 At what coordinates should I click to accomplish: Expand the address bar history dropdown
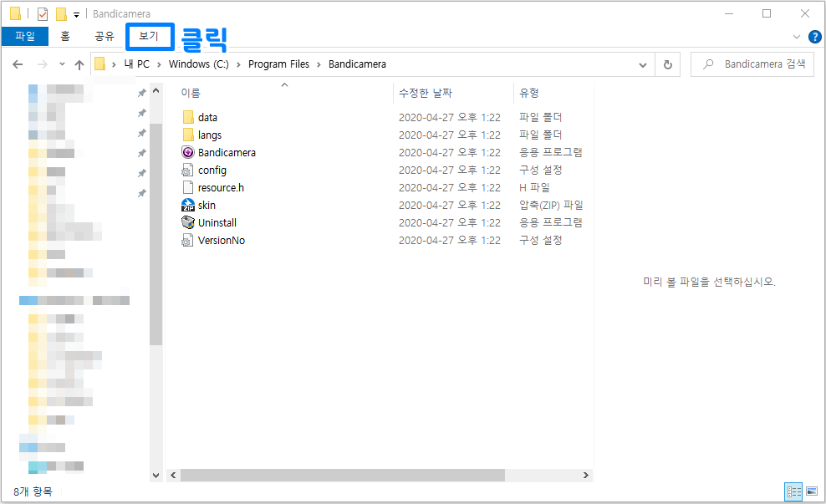coord(642,64)
